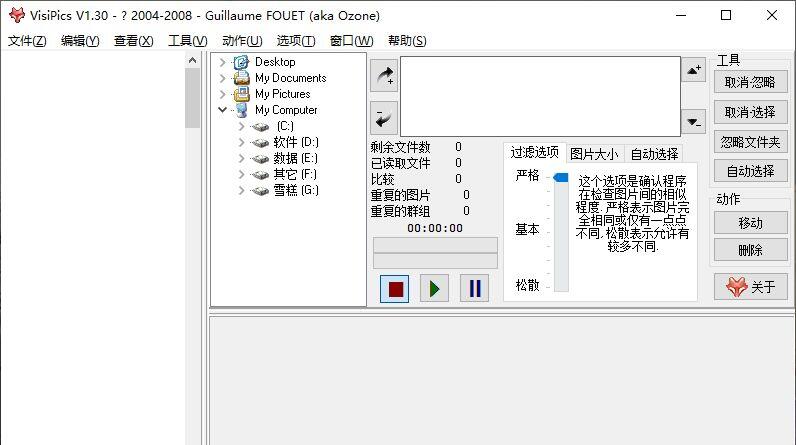Click the left panel scrollbar thumb

tap(192, 98)
